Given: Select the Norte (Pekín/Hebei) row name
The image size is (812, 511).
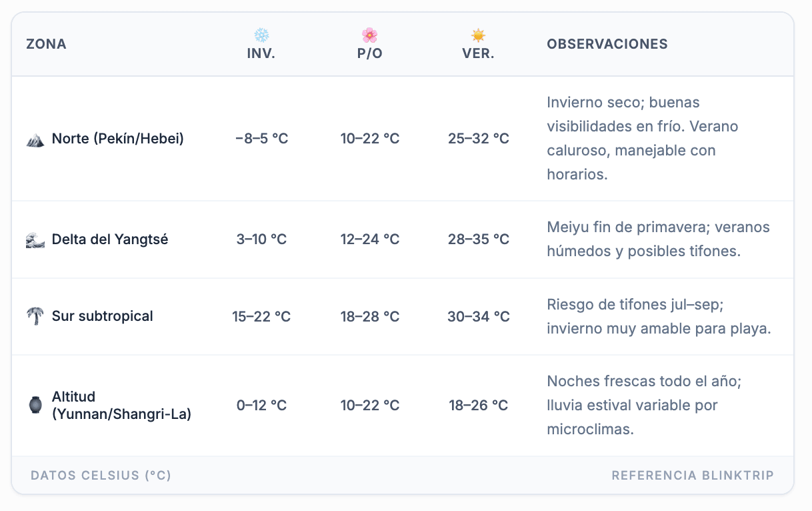Looking at the screenshot, I should [x=118, y=139].
